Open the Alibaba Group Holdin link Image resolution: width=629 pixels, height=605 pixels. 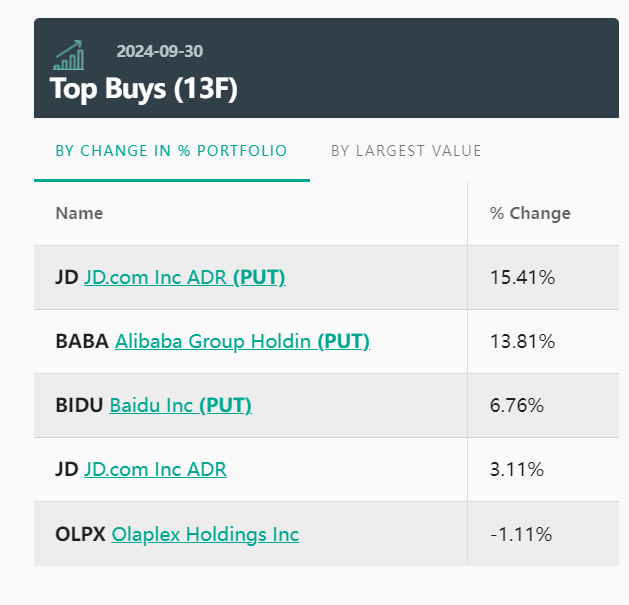click(213, 341)
